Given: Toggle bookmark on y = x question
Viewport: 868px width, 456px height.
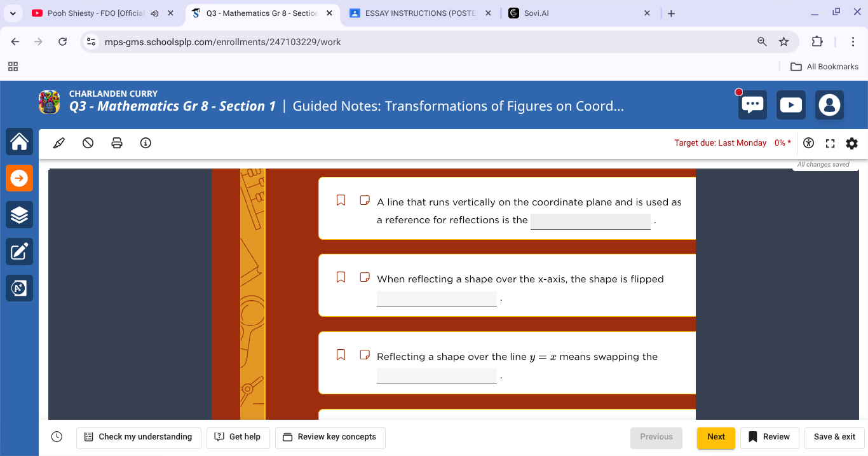Looking at the screenshot, I should coord(341,355).
